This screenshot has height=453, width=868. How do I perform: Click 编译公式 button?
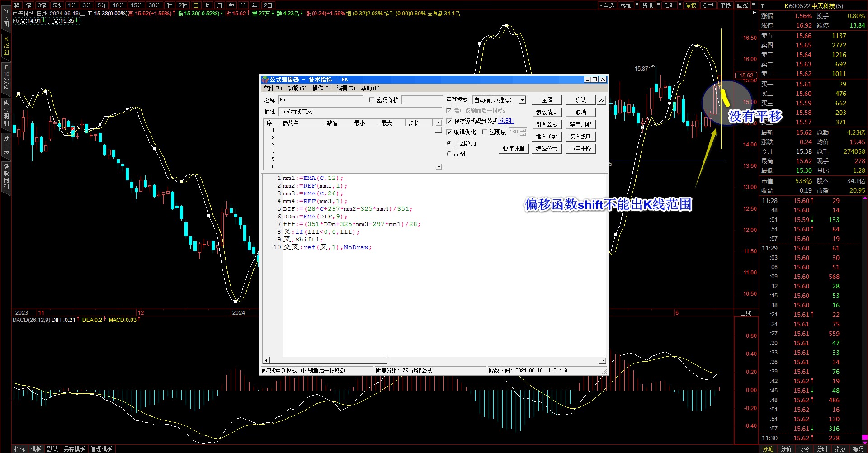click(547, 149)
